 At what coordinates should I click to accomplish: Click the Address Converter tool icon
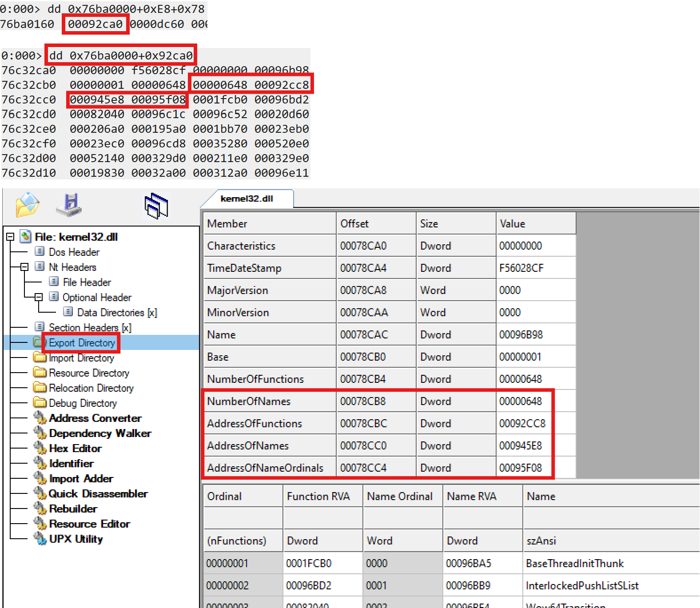[40, 418]
